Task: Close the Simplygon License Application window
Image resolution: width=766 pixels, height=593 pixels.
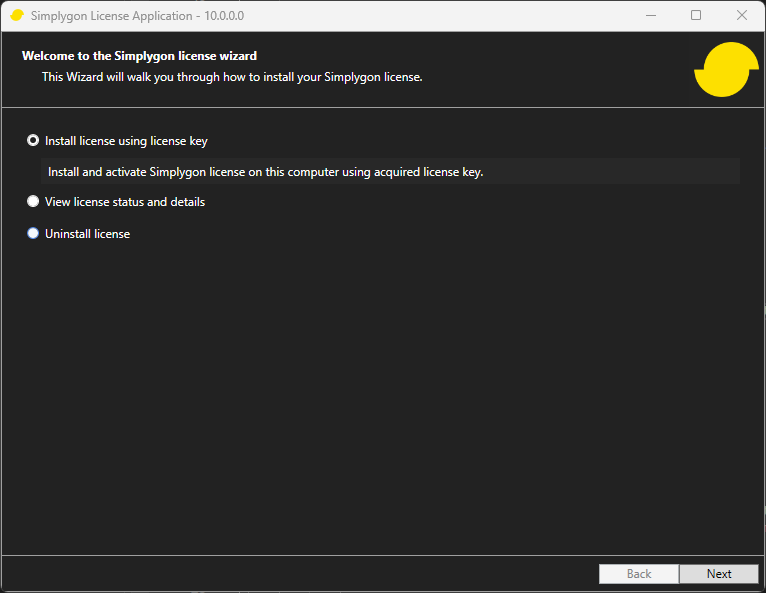Action: 742,16
